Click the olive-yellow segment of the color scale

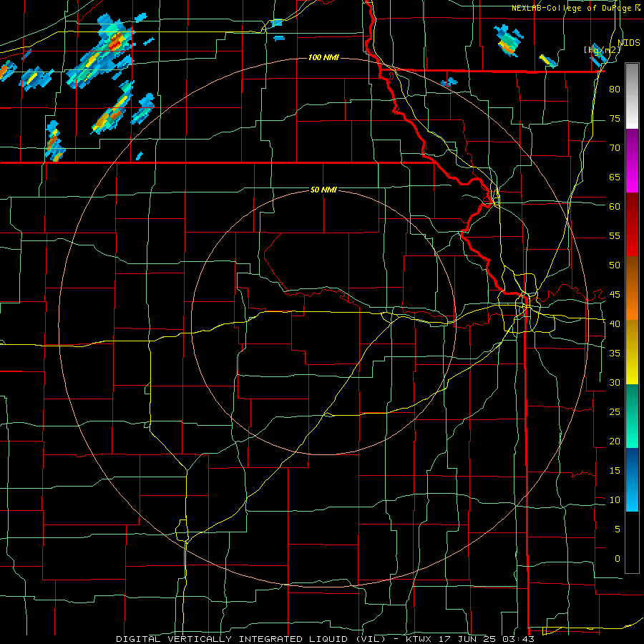[632, 352]
